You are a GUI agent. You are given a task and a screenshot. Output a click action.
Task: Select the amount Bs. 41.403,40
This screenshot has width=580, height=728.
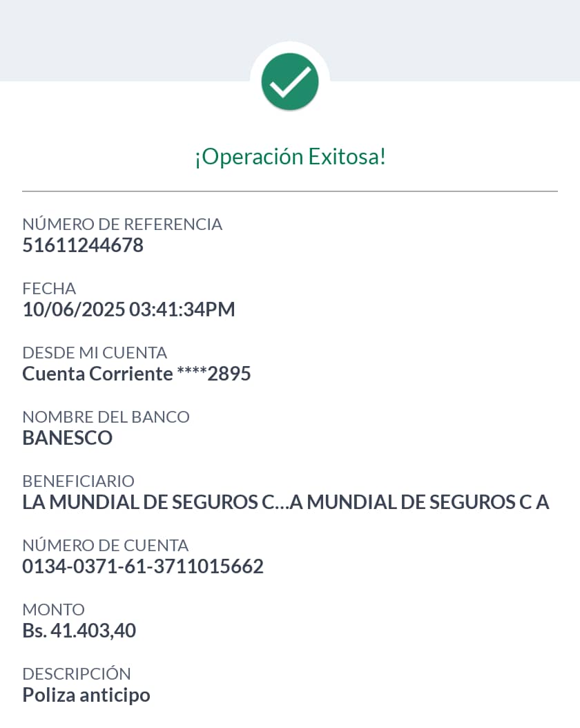79,631
